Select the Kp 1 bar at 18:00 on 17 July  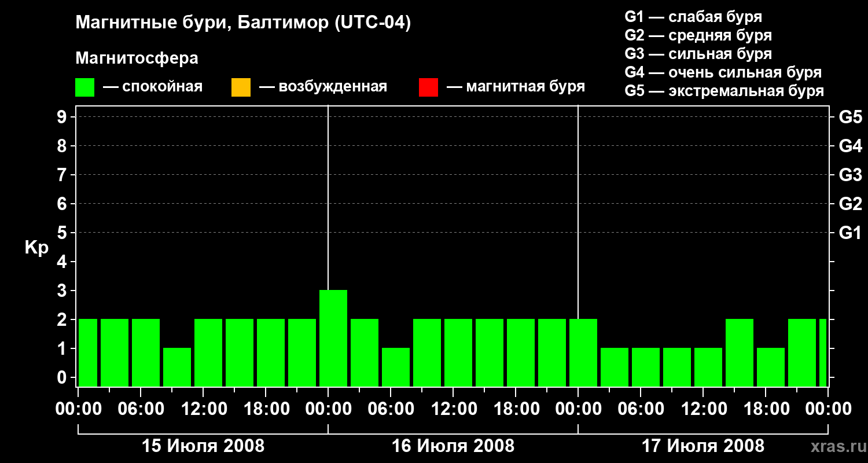coord(771,367)
